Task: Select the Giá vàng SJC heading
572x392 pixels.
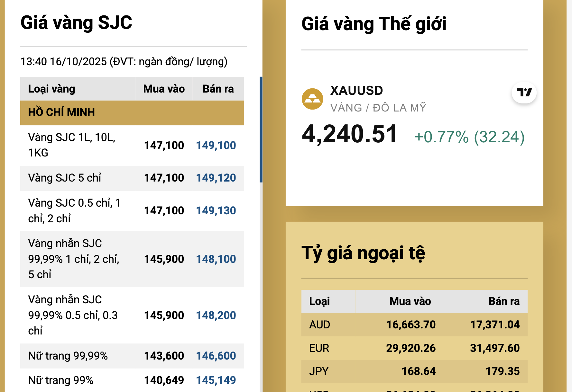Action: [76, 22]
